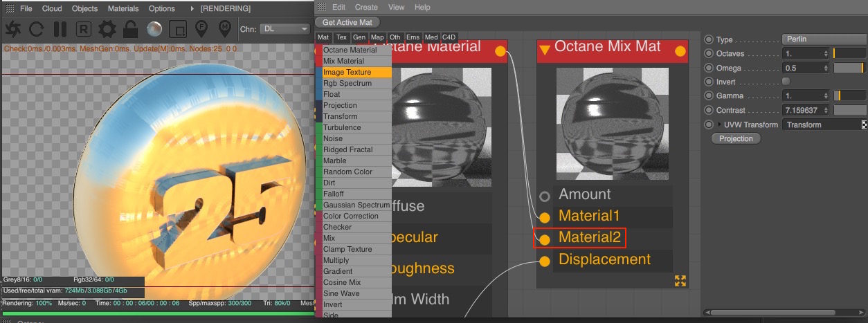Click the Amount input port

[545, 196]
